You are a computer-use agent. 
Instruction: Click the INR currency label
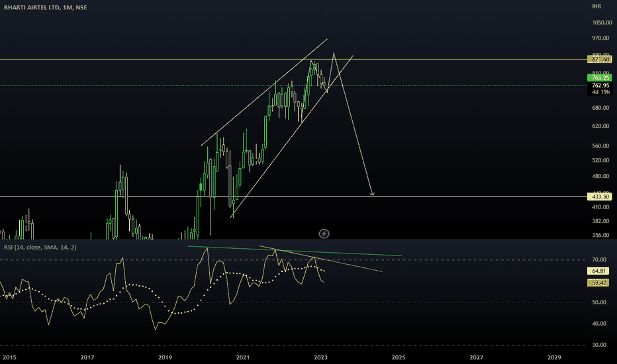click(x=596, y=7)
